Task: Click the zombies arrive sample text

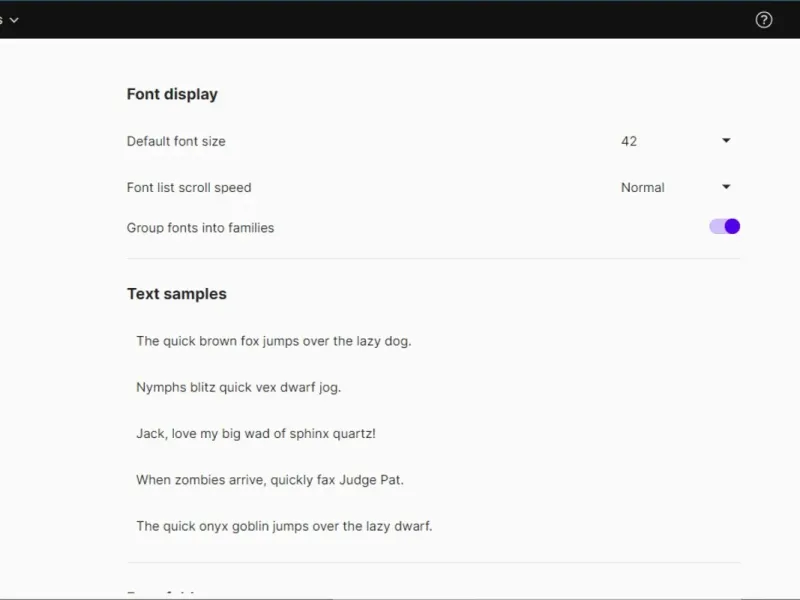Action: click(x=270, y=480)
